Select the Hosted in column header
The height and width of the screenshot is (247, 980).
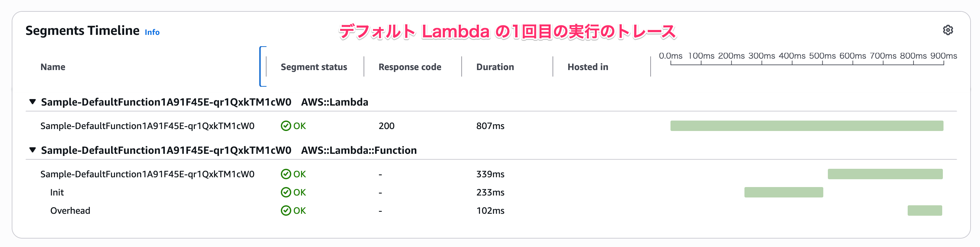click(588, 67)
